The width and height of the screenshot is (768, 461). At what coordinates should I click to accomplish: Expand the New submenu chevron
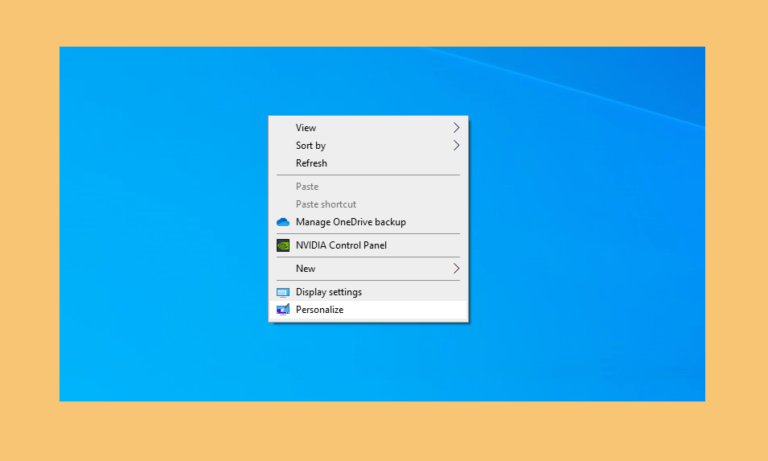coord(456,268)
